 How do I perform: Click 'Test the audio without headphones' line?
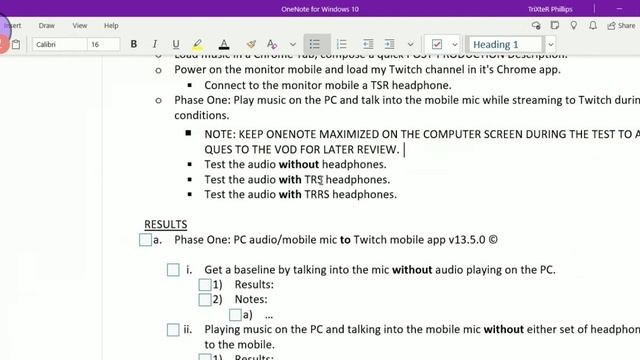pyautogui.click(x=295, y=164)
